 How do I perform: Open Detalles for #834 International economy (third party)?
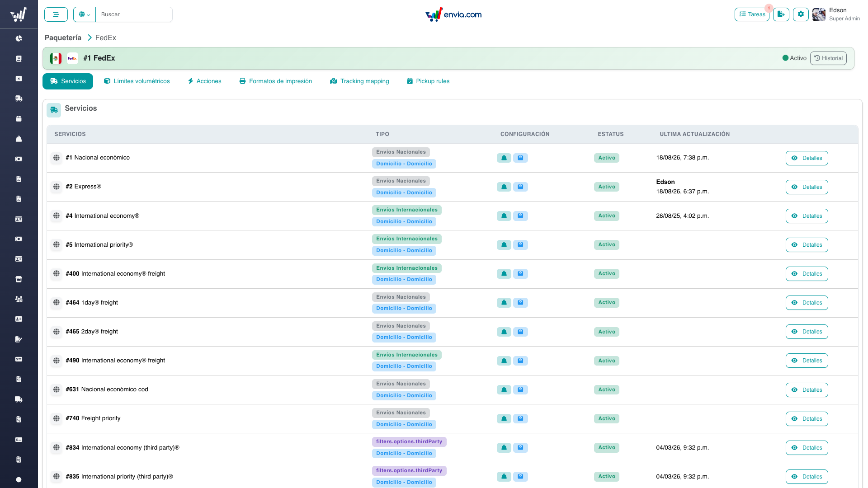click(807, 448)
